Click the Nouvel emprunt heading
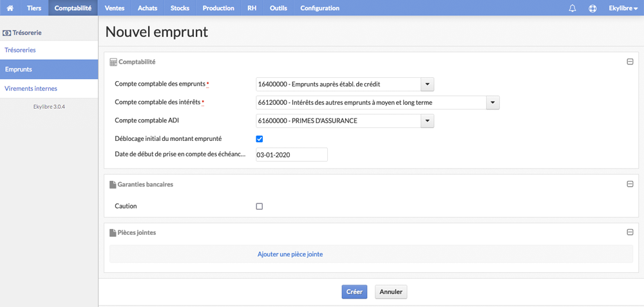644x307 pixels. click(156, 32)
